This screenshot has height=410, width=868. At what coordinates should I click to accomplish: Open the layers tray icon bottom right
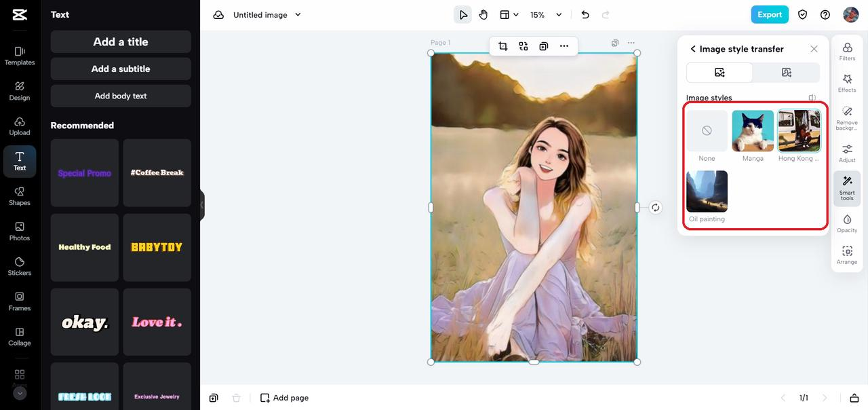(x=854, y=398)
